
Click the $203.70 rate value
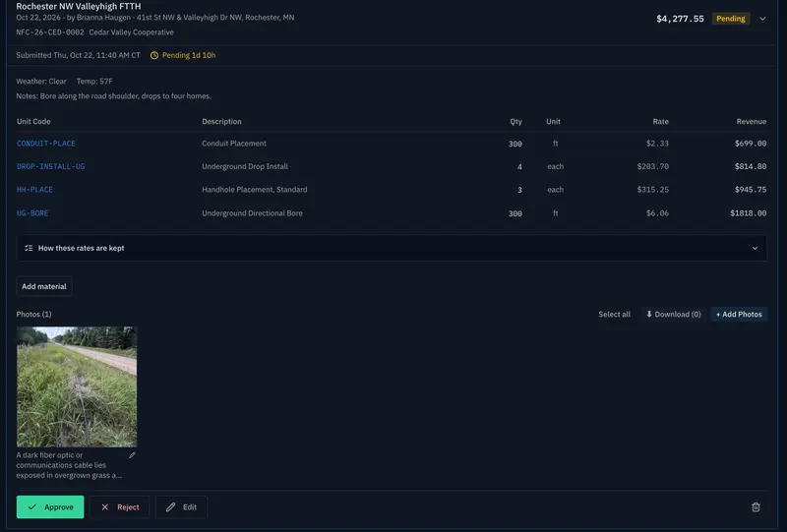click(x=653, y=166)
